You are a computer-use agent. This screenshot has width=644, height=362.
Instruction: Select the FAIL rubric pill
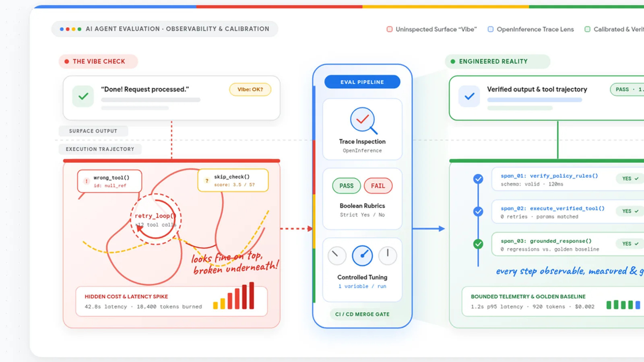click(378, 186)
